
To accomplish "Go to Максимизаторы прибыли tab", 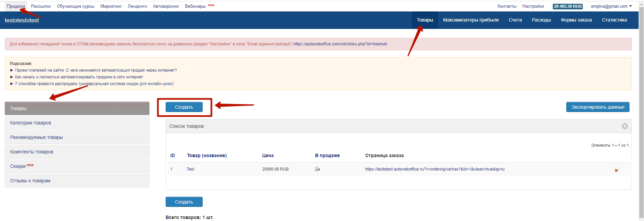I will [471, 20].
